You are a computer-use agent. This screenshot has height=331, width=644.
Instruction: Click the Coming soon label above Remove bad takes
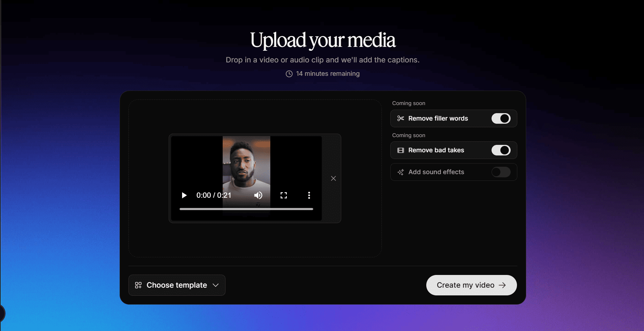click(409, 135)
